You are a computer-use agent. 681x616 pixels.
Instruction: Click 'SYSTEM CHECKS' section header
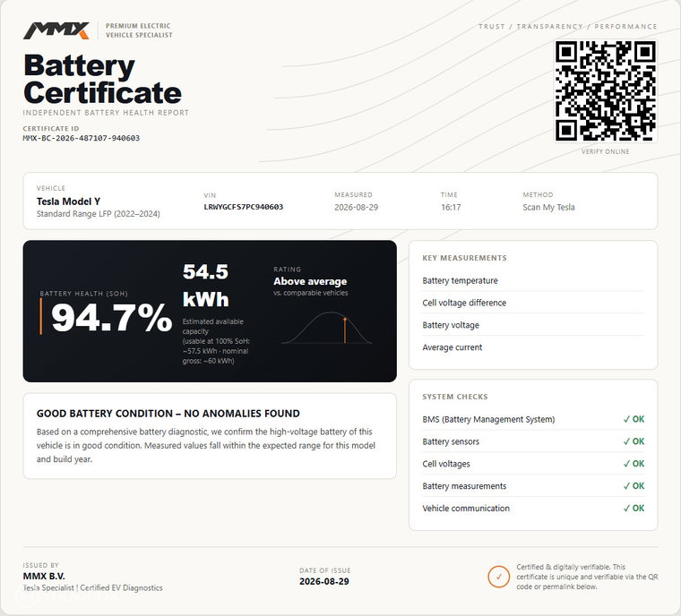coord(455,397)
